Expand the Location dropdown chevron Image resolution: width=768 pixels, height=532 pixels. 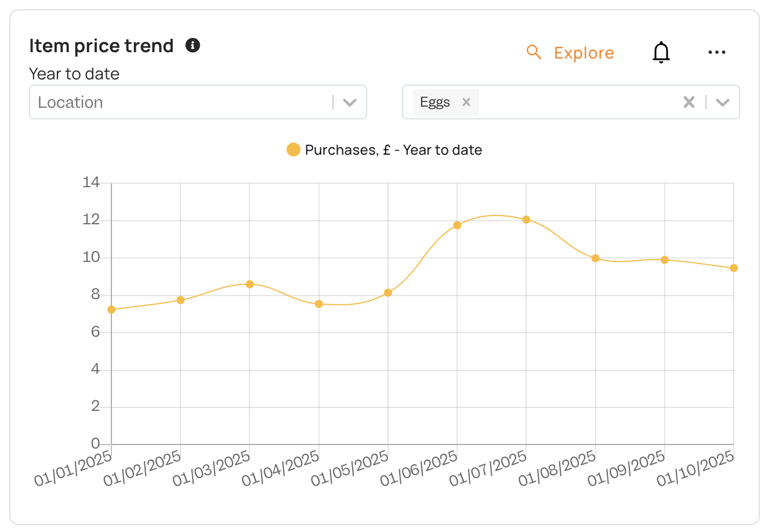(349, 103)
